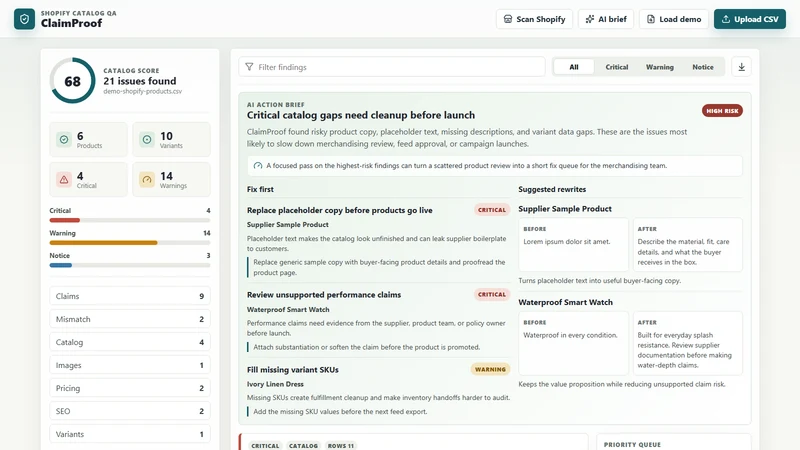Select the Claims category row
The width and height of the screenshot is (800, 450).
130,296
